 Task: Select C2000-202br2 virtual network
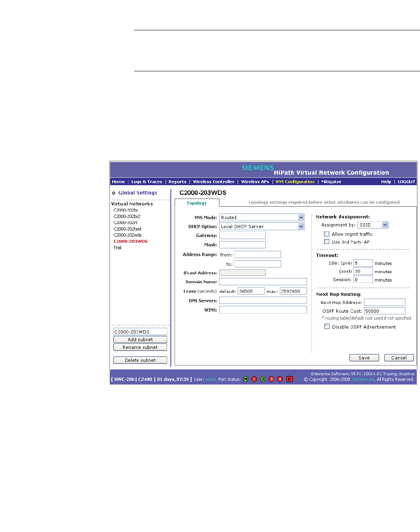127,216
